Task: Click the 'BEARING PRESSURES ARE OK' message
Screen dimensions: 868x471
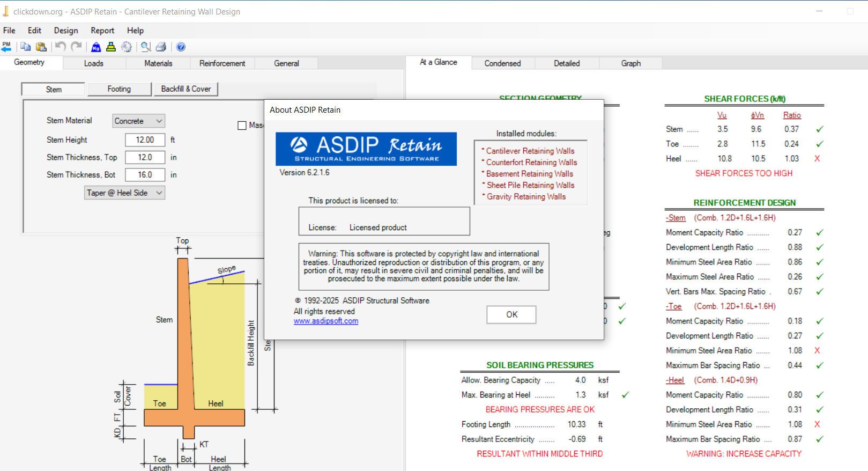Action: (x=540, y=409)
